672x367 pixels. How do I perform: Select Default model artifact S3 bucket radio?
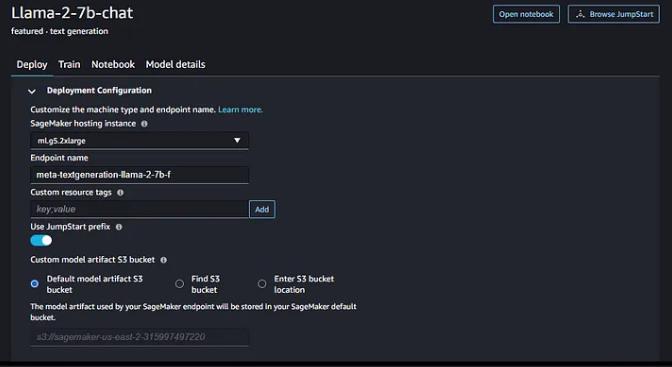click(35, 284)
